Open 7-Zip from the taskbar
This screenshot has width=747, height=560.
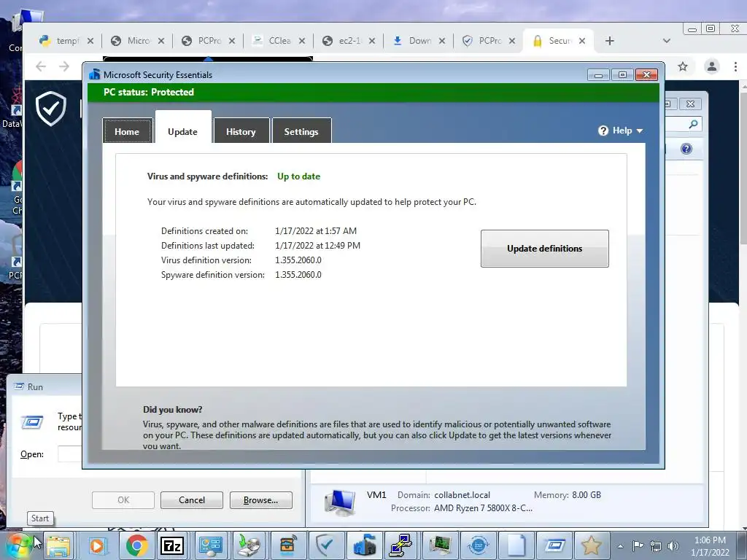(172, 545)
